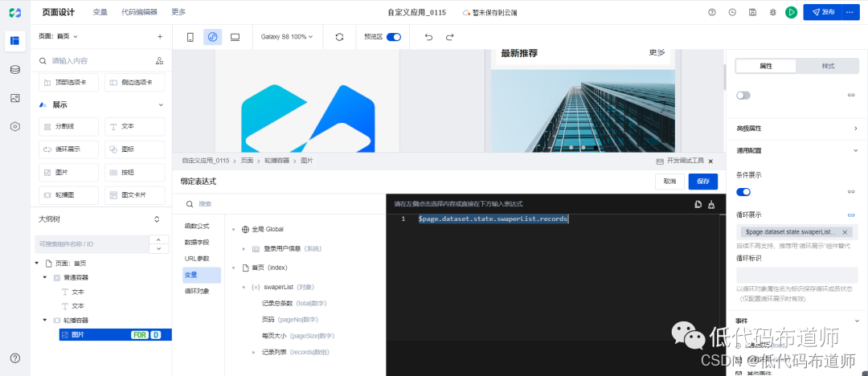Open the page design sidebar icon
Image resolution: width=868 pixels, height=376 pixels.
tap(15, 41)
